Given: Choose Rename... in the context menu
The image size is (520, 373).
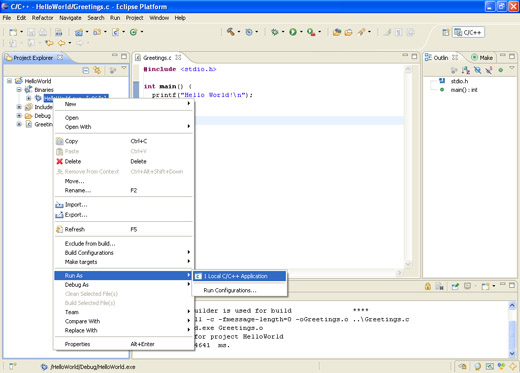Looking at the screenshot, I should (x=123, y=190).
